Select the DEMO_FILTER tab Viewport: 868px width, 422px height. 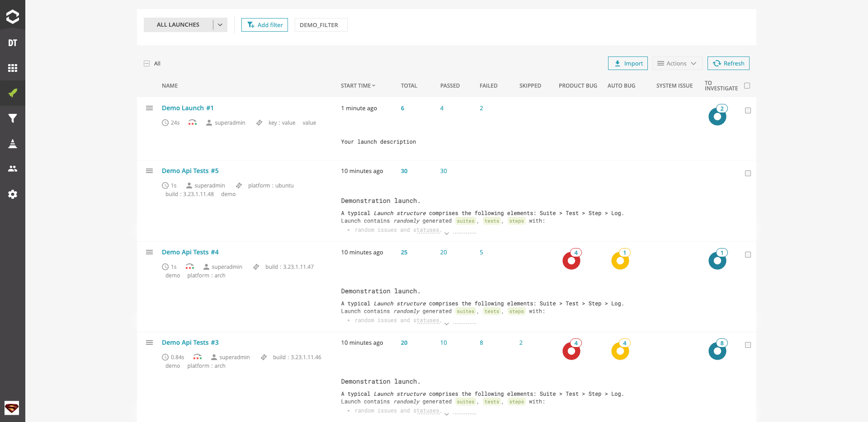click(319, 25)
